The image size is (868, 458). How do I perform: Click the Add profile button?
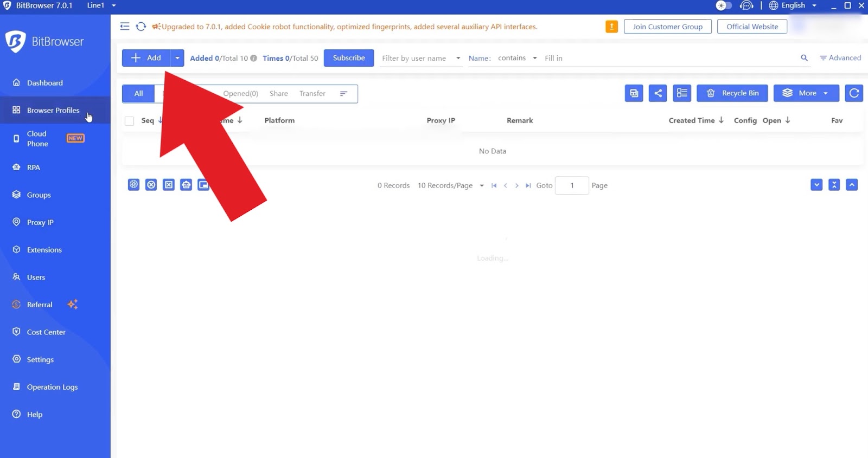click(146, 58)
